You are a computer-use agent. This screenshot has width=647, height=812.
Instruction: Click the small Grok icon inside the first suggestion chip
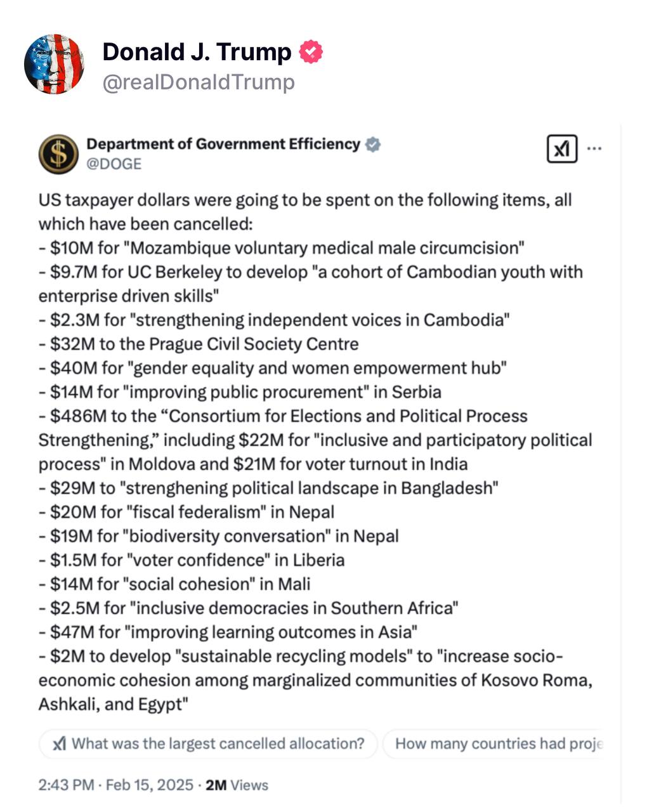click(60, 743)
